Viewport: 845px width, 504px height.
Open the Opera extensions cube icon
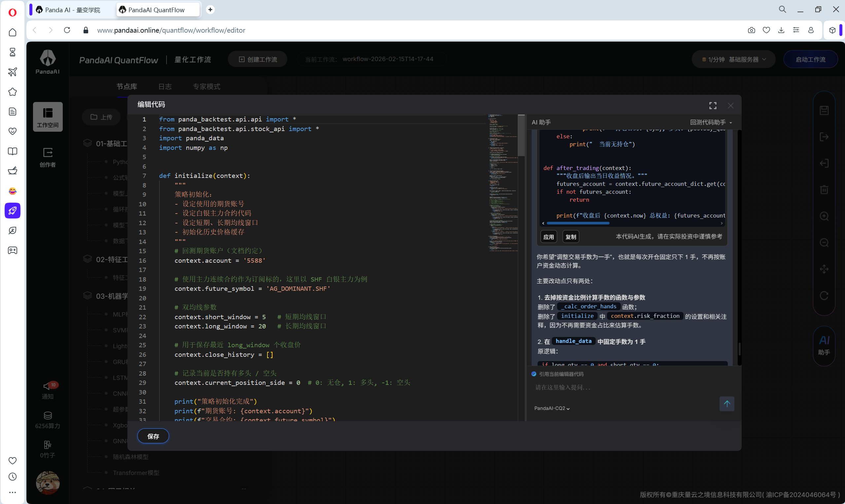832,30
